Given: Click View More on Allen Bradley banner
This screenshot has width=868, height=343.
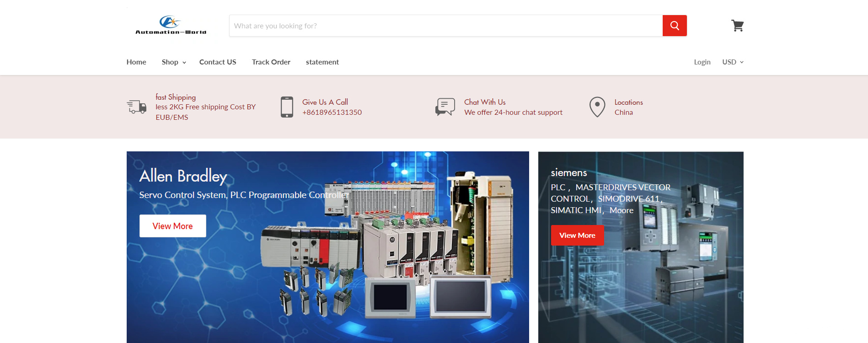Looking at the screenshot, I should pos(173,226).
